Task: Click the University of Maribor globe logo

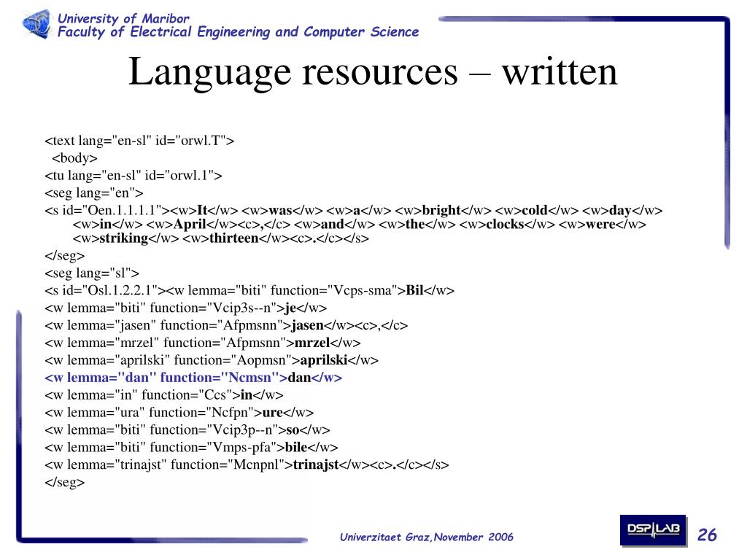Action: 36,24
